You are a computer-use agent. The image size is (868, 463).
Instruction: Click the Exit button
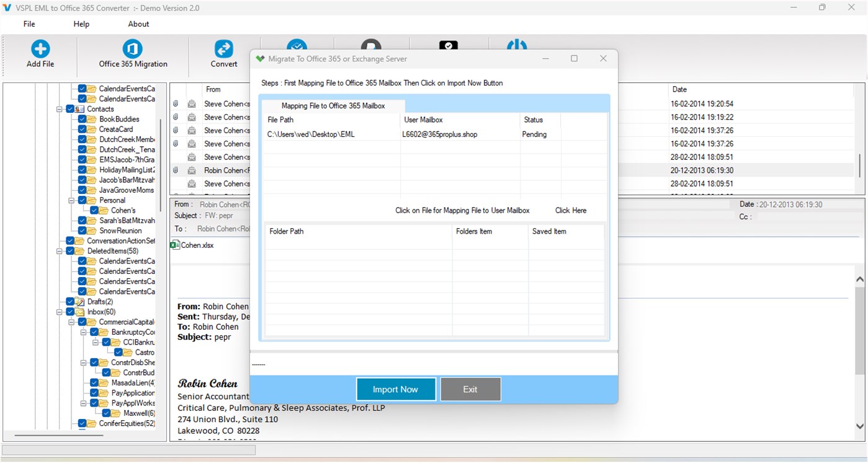[470, 389]
